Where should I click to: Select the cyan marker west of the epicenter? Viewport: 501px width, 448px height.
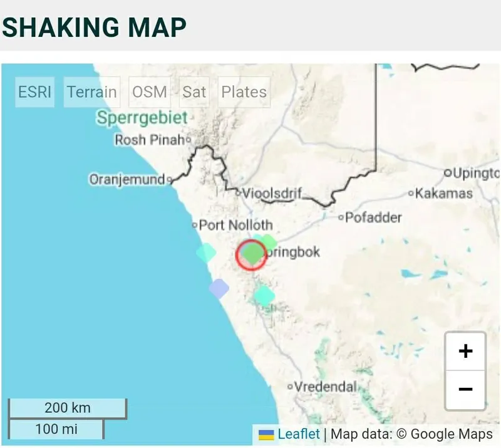[205, 253]
